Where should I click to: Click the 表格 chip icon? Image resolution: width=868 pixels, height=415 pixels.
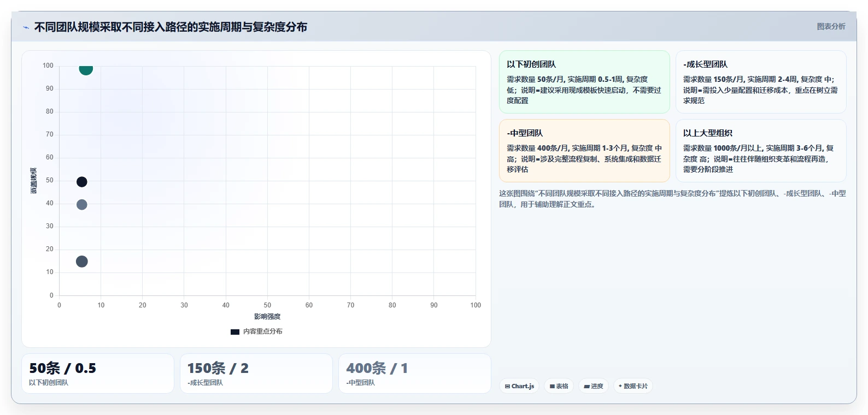pyautogui.click(x=552, y=386)
